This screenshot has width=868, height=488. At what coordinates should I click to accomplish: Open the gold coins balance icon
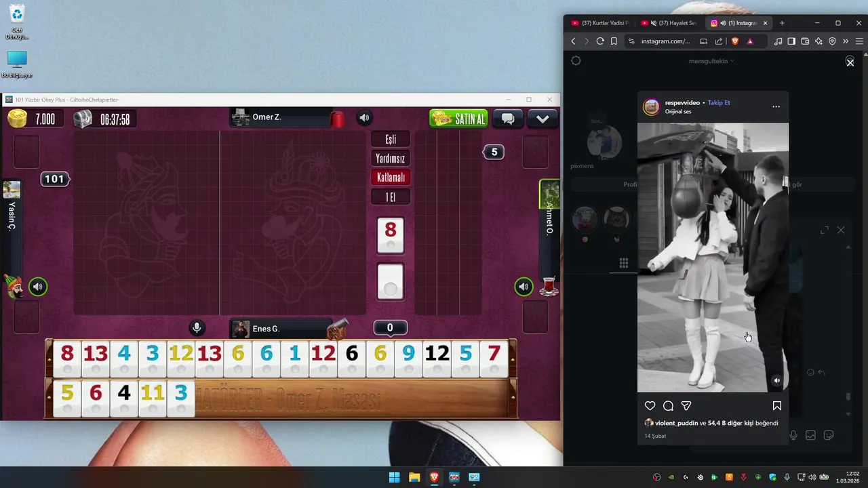[18, 119]
